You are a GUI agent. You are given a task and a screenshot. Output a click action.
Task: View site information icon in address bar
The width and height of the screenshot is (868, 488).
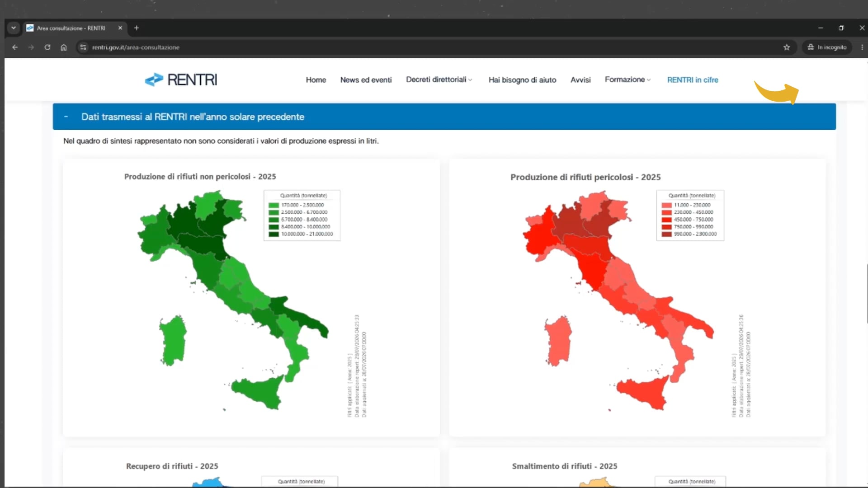pyautogui.click(x=83, y=47)
